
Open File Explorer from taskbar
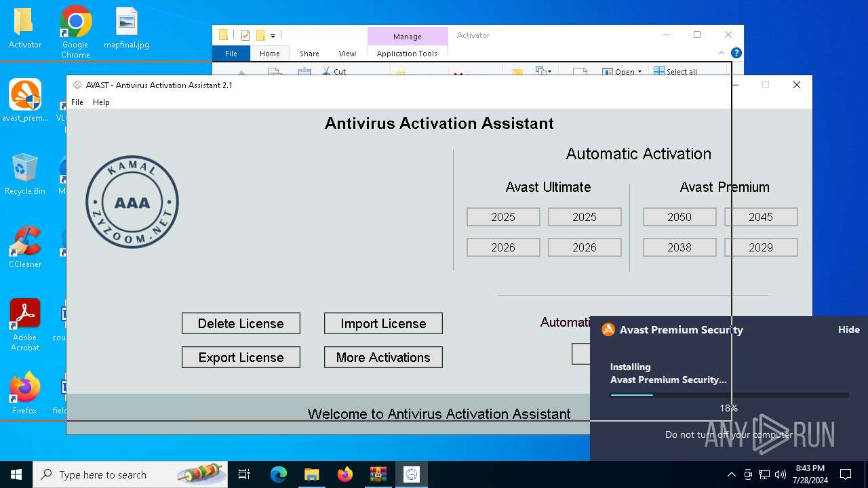click(311, 474)
